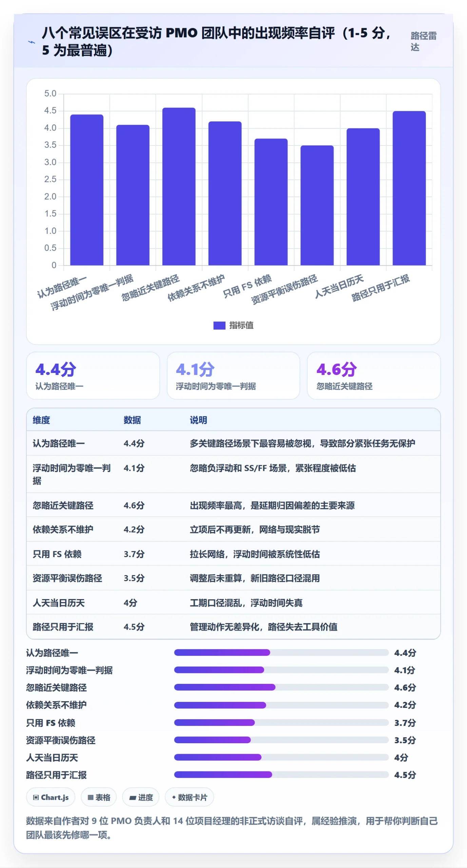Click the 3.7分 cell in the table

pyautogui.click(x=134, y=554)
